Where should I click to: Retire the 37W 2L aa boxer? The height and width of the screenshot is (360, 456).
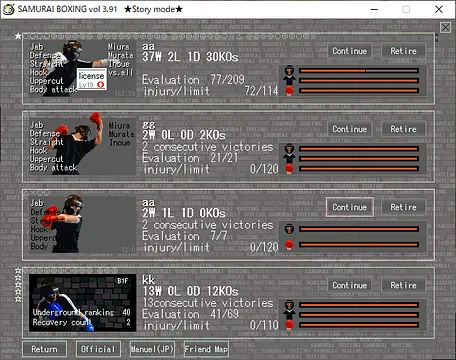403,51
